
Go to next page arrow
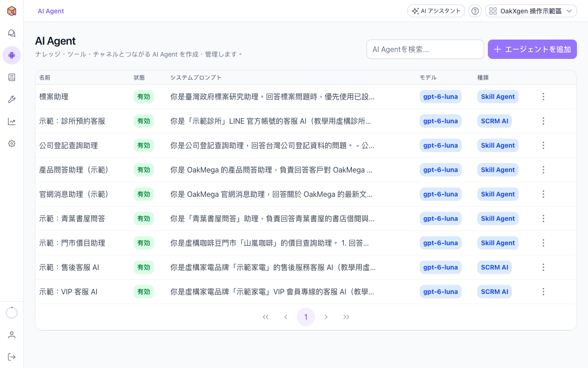pyautogui.click(x=326, y=317)
